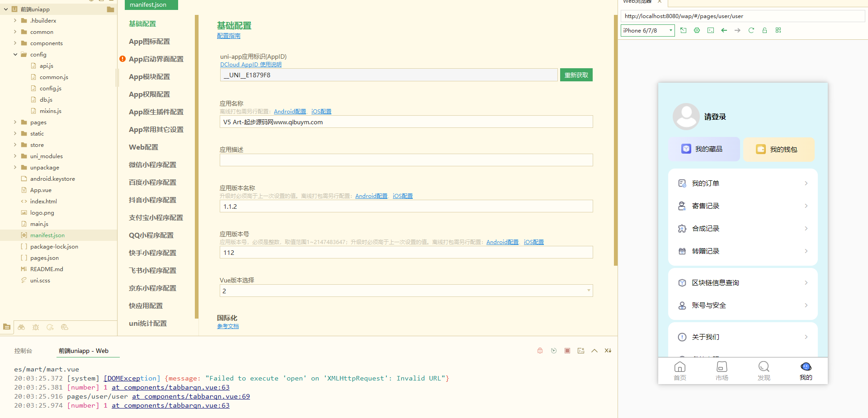Collapse the config folder in project tree

coord(15,55)
